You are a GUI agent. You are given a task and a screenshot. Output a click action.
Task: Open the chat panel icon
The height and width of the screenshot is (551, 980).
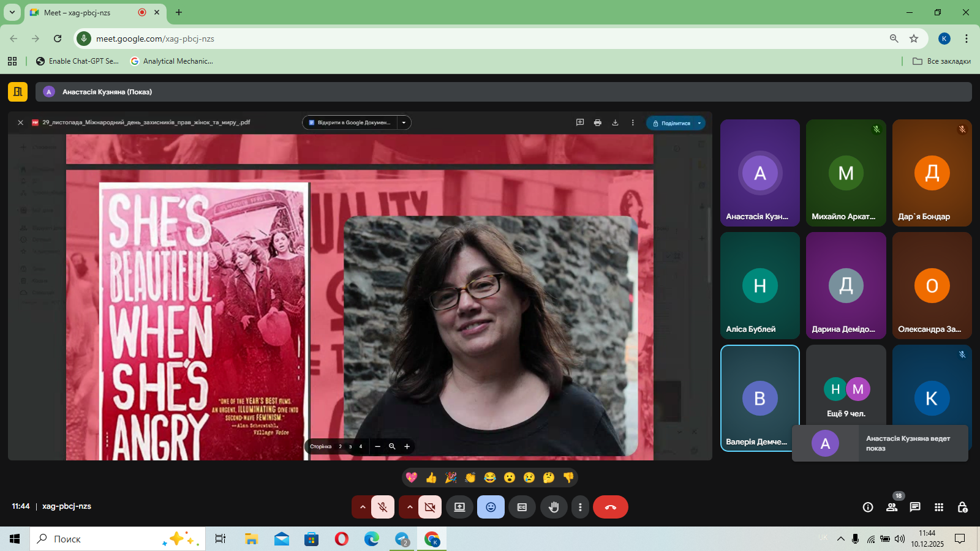coord(915,507)
